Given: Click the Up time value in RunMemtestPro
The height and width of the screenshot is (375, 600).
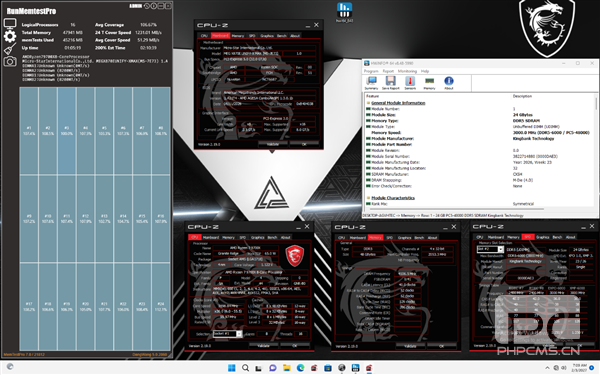Looking at the screenshot, I should coord(72,48).
